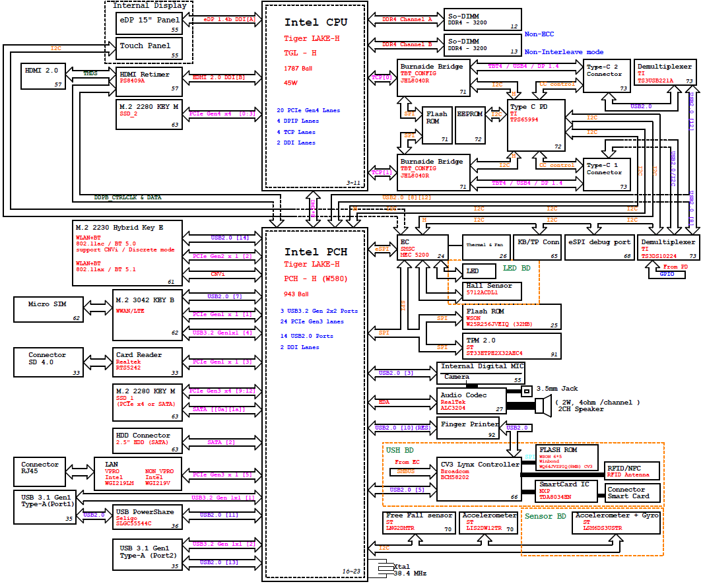Select the Intel CPU Tiger Lake-H block

coord(314,96)
